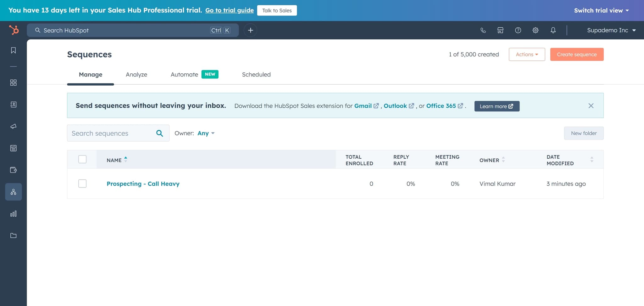Expand the Supademo Inc account menu
This screenshot has width=644, height=306.
[611, 30]
